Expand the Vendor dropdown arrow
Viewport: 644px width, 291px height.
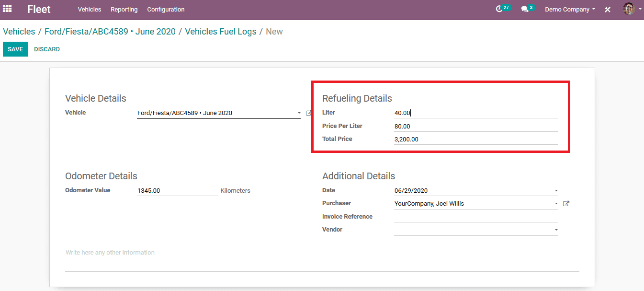tap(556, 230)
